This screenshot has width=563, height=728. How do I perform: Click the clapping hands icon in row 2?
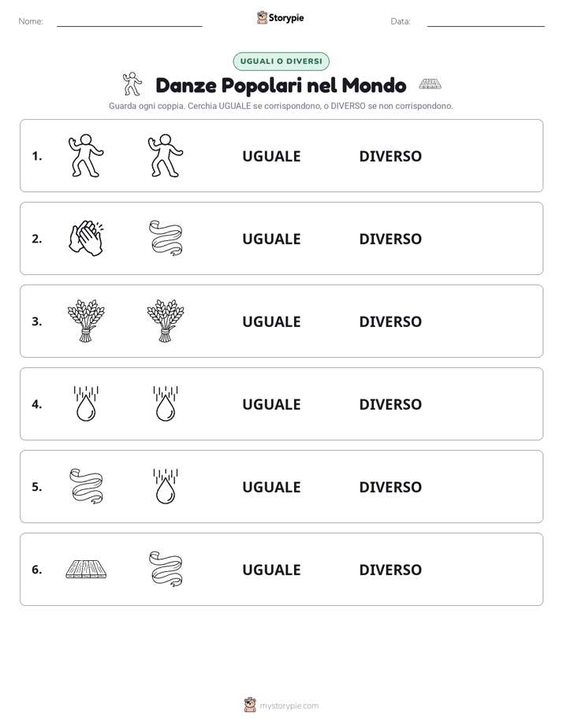pos(86,238)
